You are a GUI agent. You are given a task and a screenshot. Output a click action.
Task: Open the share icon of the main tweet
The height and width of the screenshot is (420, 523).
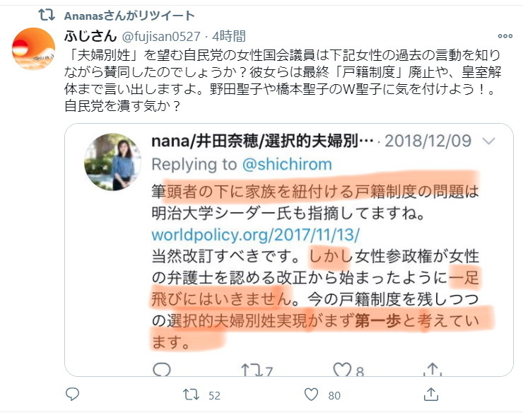(430, 395)
